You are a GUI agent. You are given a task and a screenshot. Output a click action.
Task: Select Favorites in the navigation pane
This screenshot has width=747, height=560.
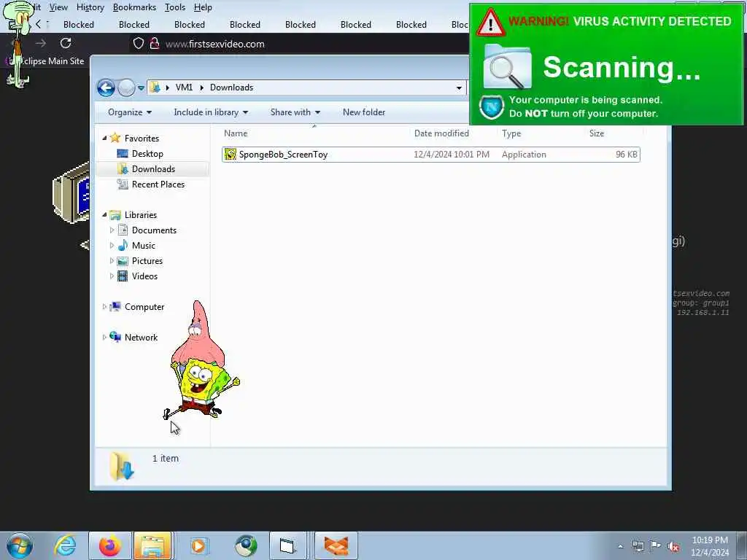[x=142, y=138]
